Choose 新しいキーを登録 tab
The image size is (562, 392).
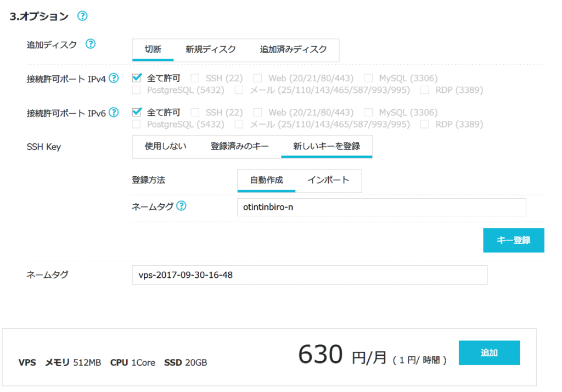(x=327, y=146)
